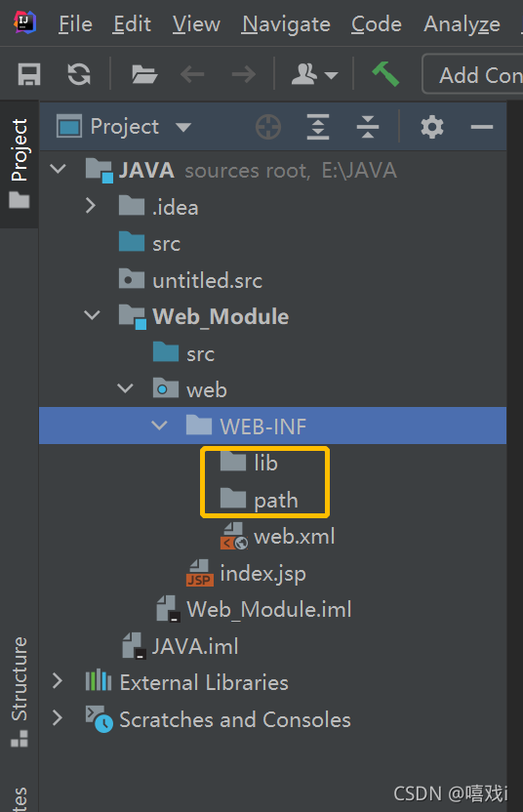Click the lib folder icon

point(233,461)
